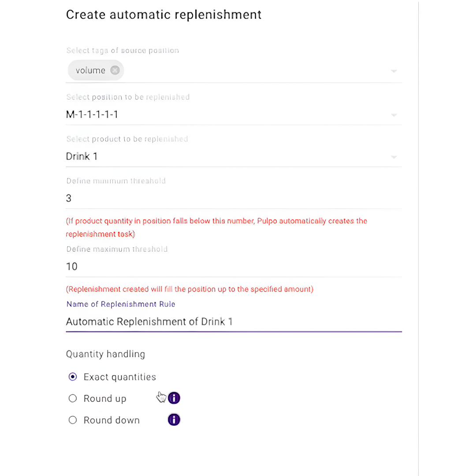Image resolution: width=476 pixels, height=476 pixels.
Task: Click the Quantity handling section label
Action: tap(105, 354)
